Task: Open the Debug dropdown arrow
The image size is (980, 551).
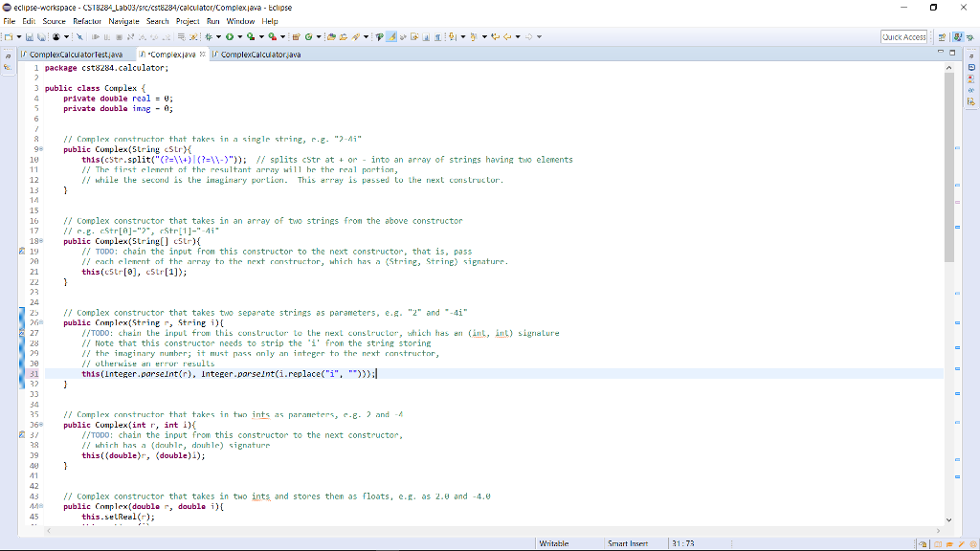Action: [x=219, y=35]
